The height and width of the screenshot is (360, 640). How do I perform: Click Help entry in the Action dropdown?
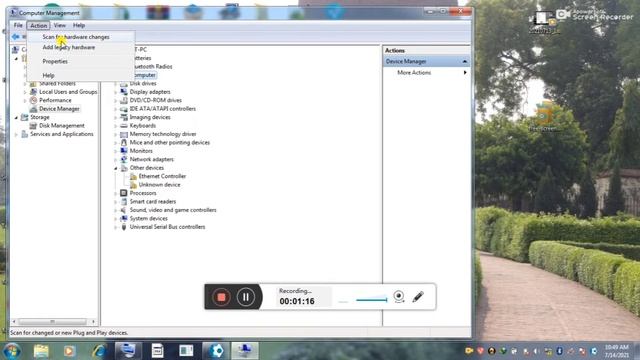[49, 75]
